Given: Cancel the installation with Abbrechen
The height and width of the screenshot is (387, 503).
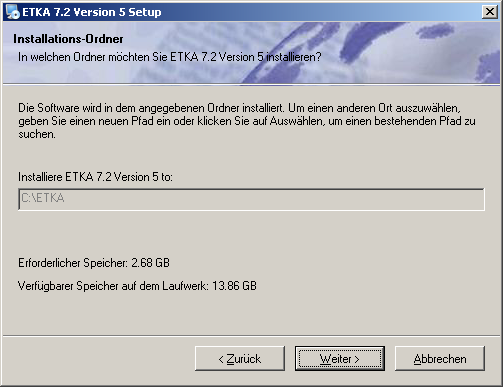Looking at the screenshot, I should (440, 359).
